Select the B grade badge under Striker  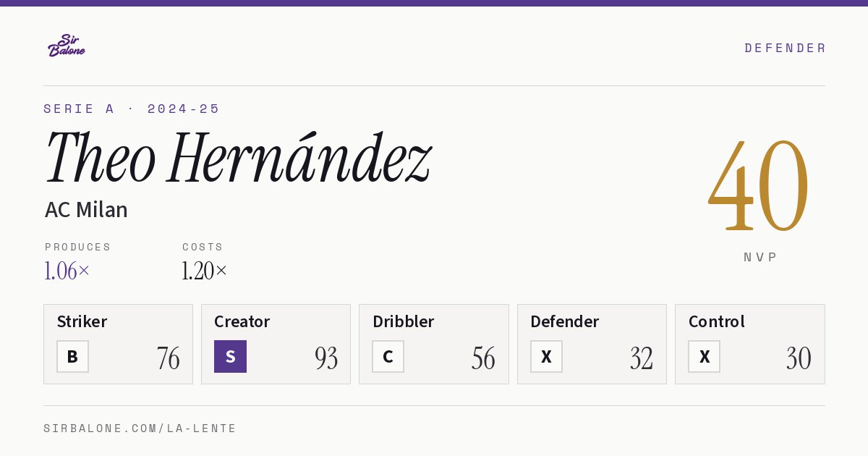(72, 356)
